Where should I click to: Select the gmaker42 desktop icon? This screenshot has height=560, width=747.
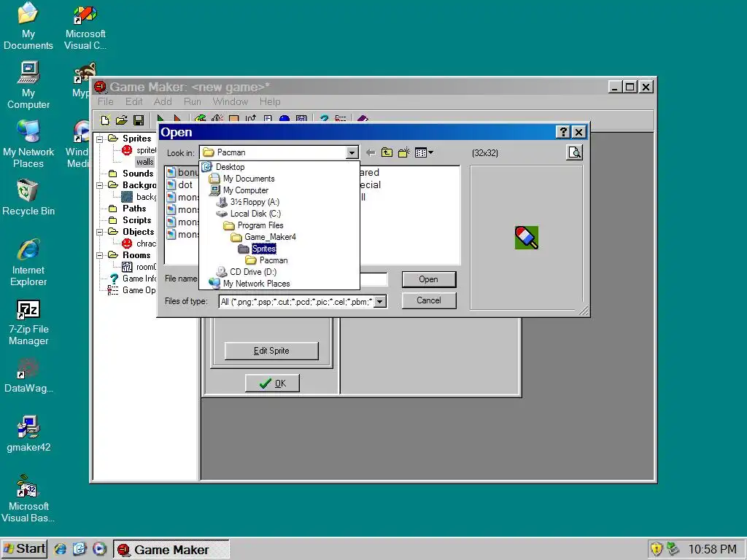28,433
